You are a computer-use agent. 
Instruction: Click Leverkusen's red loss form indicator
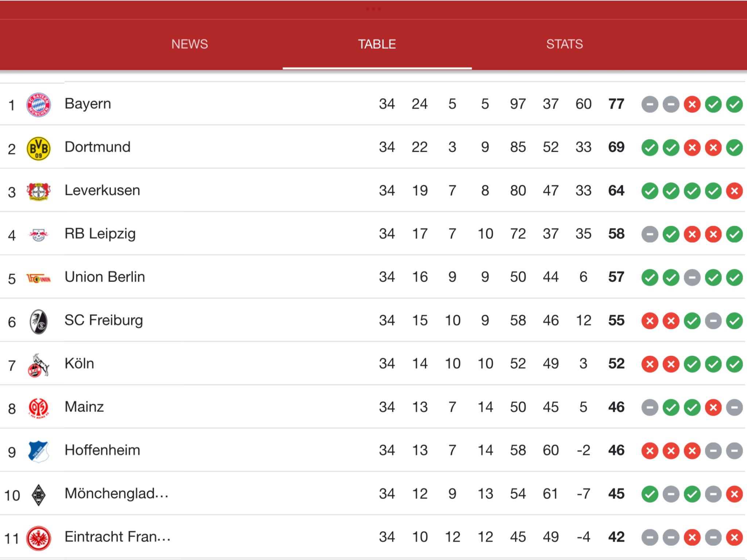point(734,191)
